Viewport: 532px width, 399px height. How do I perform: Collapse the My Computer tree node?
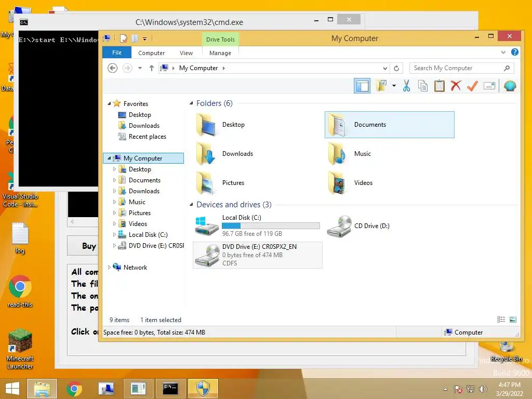click(109, 158)
